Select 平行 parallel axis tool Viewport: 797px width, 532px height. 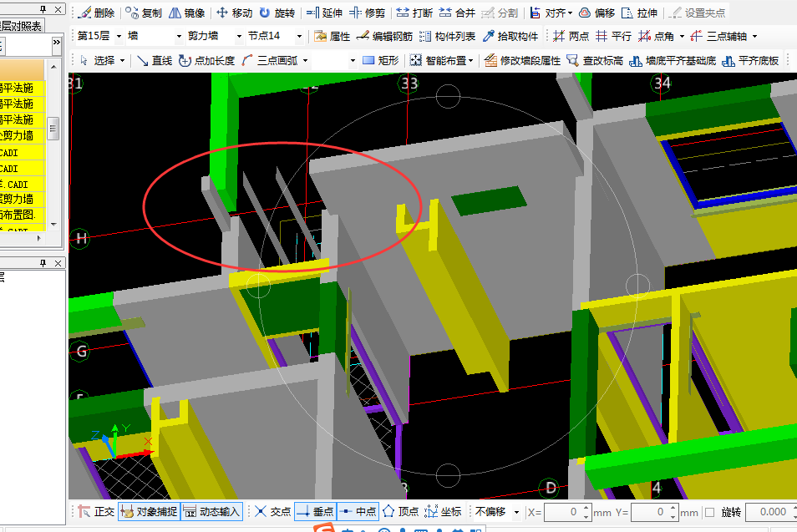(613, 36)
